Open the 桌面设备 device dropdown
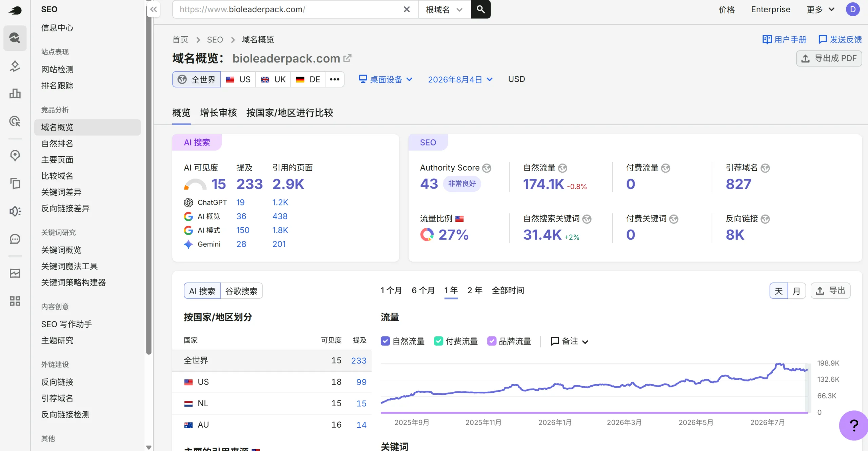Viewport: 868px width, 451px height. pyautogui.click(x=386, y=79)
